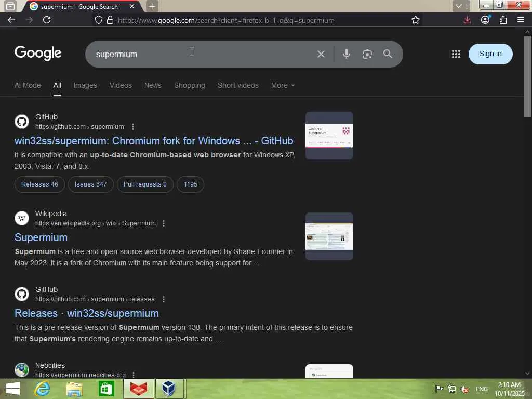Click the Neocities result globe favicon
Viewport: 532px width, 399px height.
(x=22, y=370)
